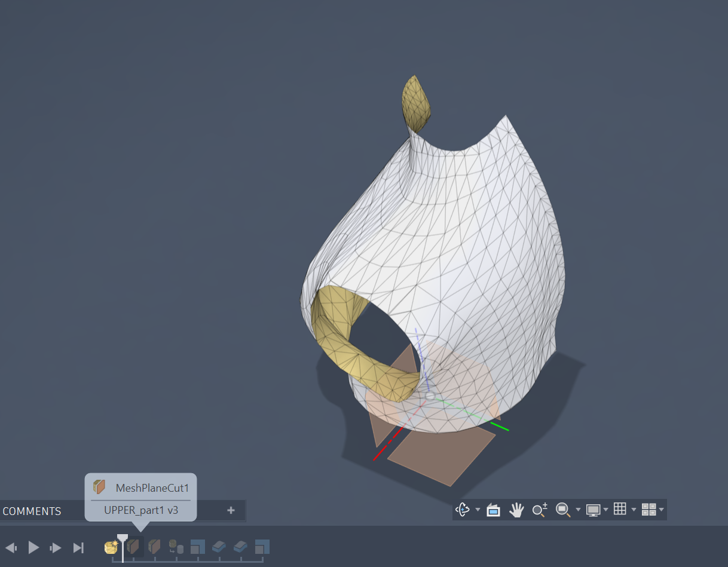
Task: Expand the Display Settings dropdown arrow
Action: tap(606, 510)
